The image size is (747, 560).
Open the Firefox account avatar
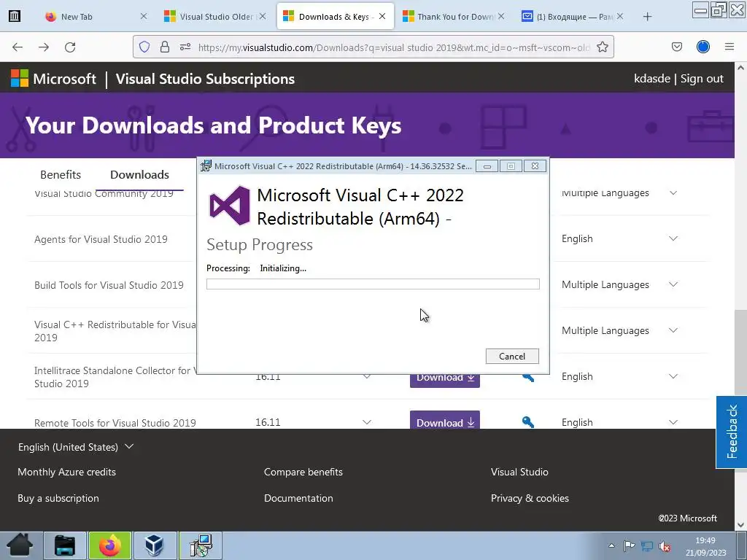[703, 47]
